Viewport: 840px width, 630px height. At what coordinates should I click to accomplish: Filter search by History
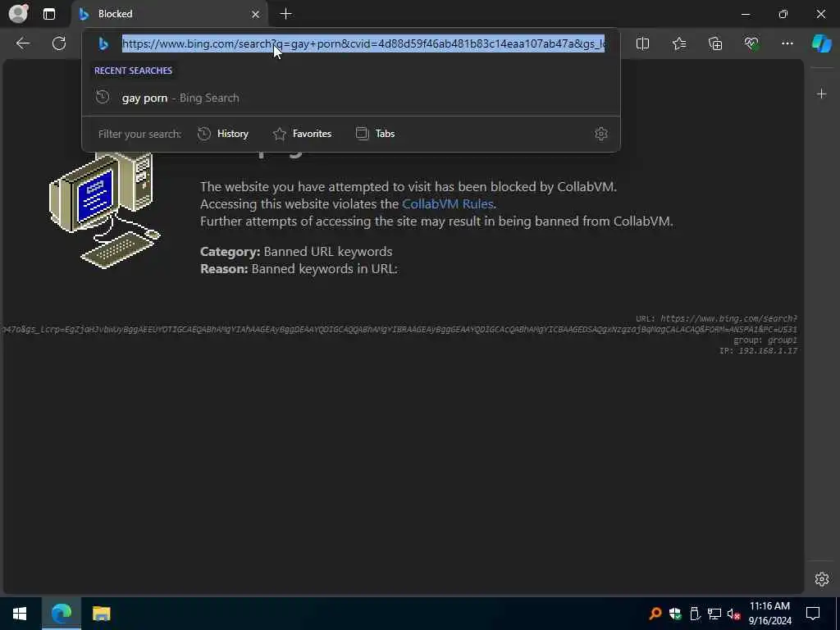pos(223,134)
